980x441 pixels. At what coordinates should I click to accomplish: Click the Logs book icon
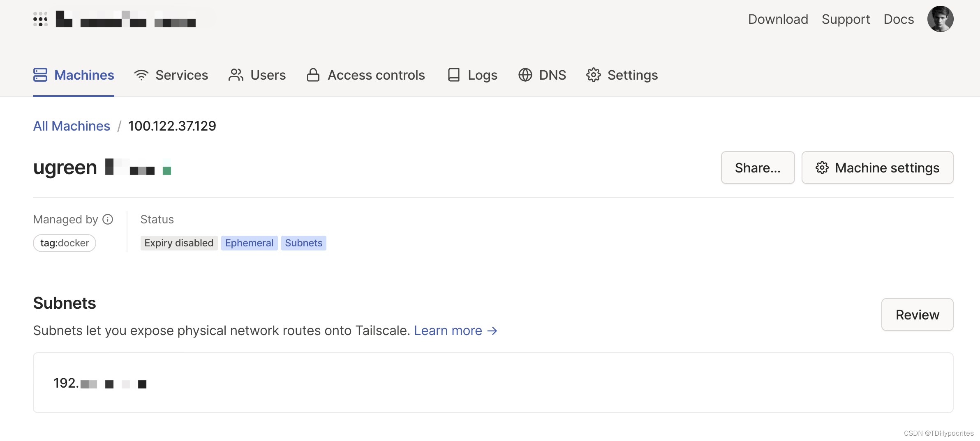click(x=454, y=75)
